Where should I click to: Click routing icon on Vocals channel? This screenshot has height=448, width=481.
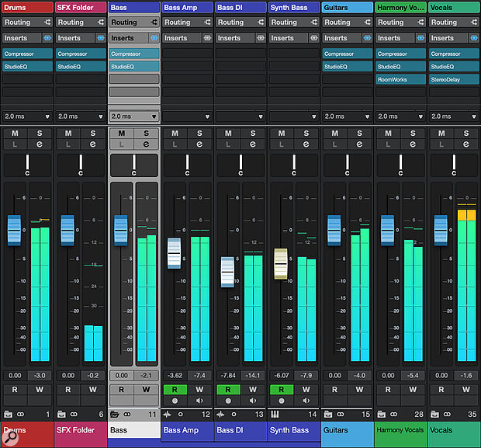click(474, 22)
